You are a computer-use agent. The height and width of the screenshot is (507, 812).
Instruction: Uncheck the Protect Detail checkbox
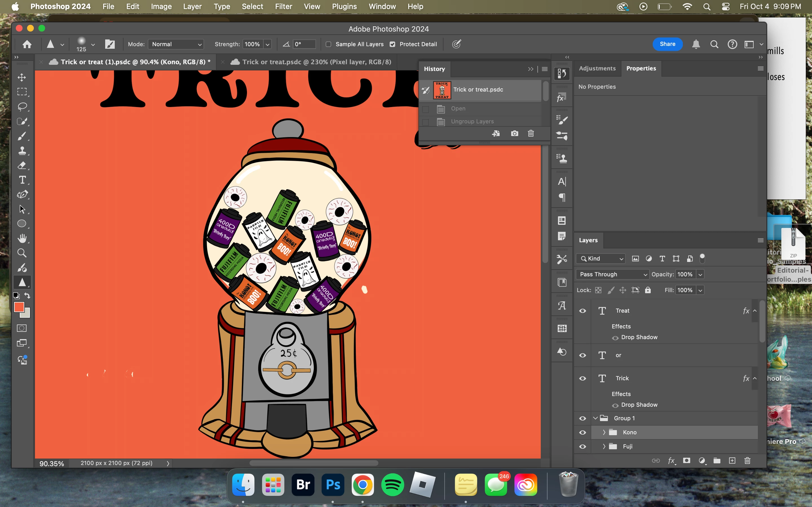[392, 44]
